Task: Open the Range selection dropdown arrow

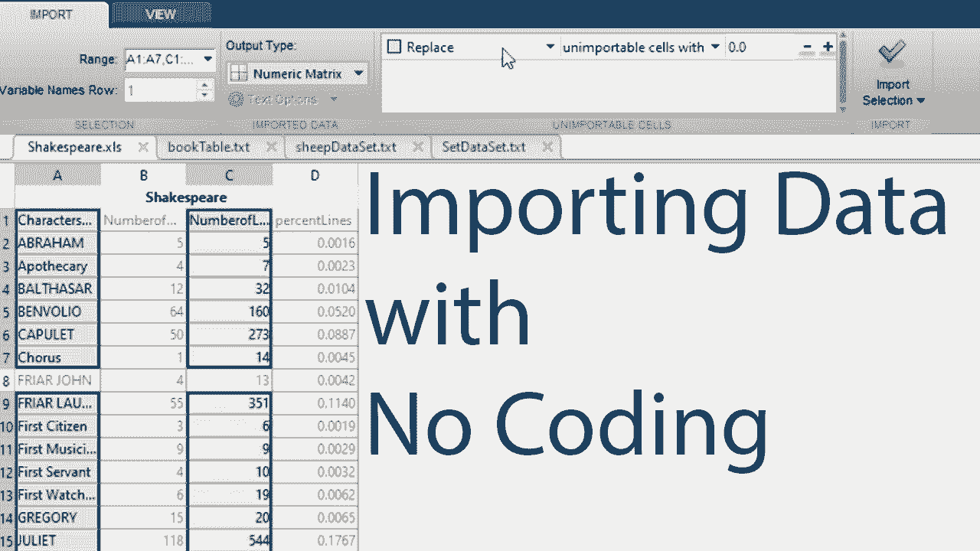Action: (x=207, y=60)
